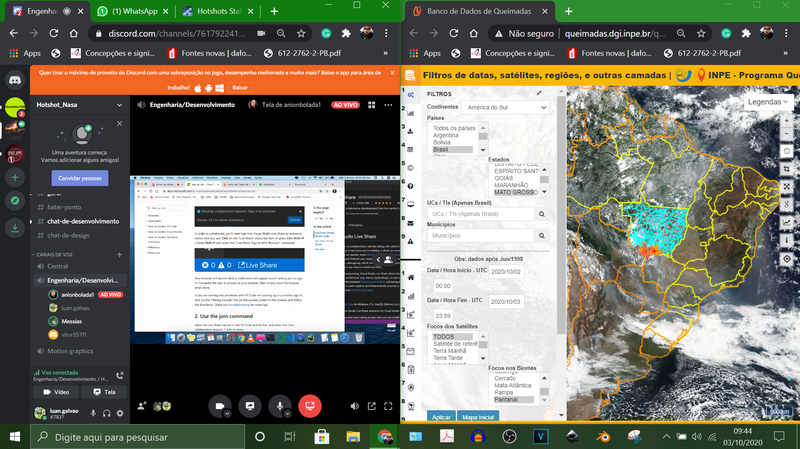Unpin the Filtros panel with the pin icon
The image size is (800, 449).
tap(539, 93)
